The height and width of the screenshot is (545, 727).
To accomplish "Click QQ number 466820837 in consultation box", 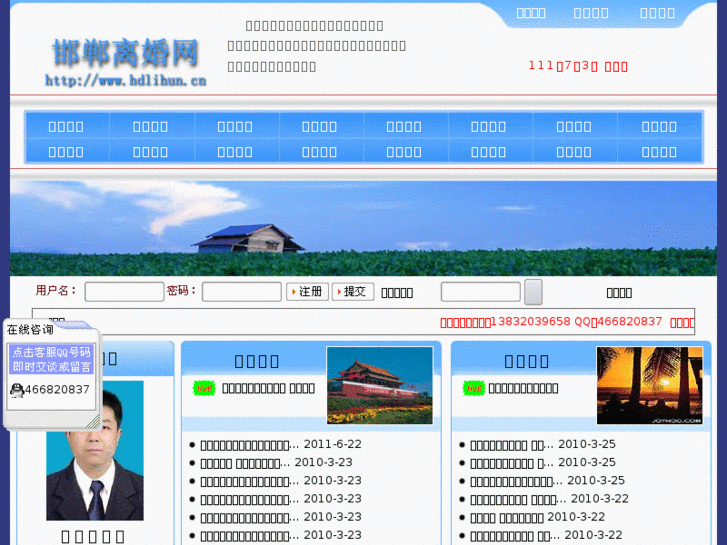I will coord(57,390).
